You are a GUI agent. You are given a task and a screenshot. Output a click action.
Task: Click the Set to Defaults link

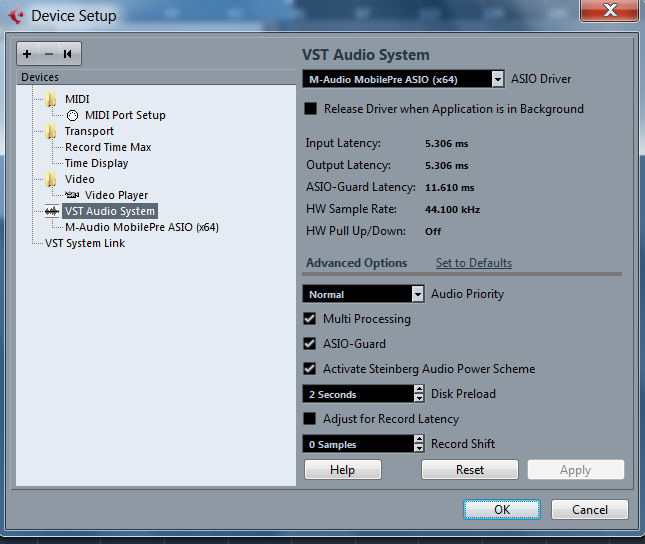pos(474,263)
